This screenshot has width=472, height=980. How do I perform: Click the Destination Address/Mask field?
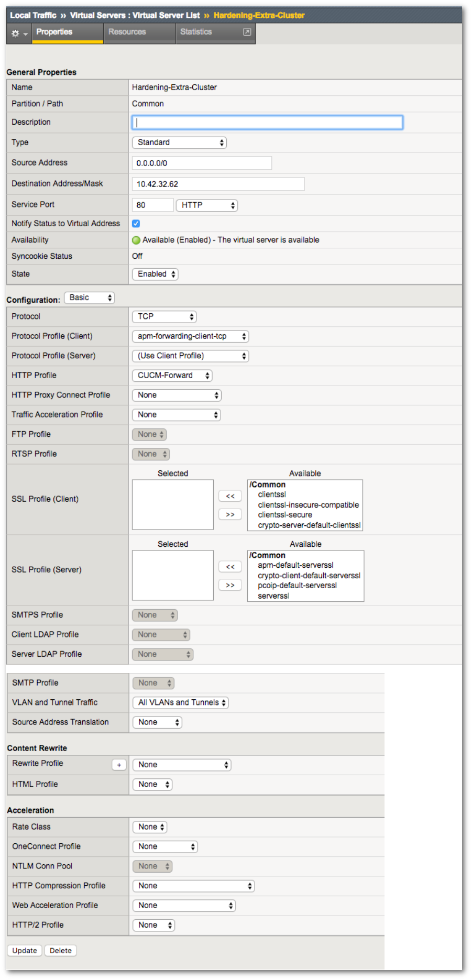point(218,184)
